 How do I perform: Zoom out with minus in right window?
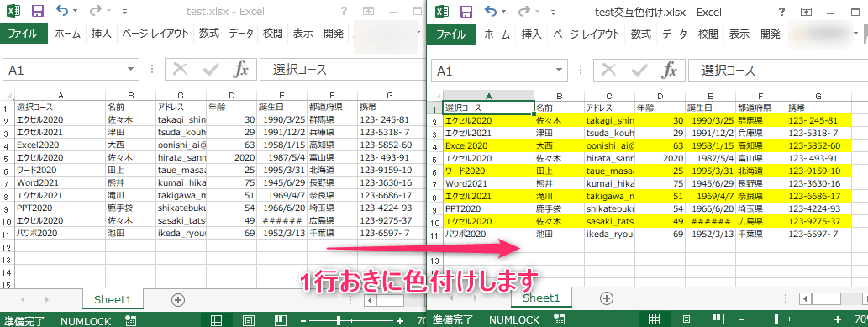[x=742, y=319]
